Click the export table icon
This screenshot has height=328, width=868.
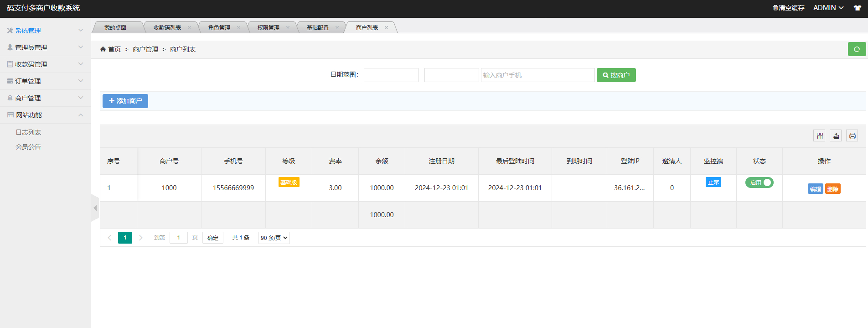[x=836, y=135]
